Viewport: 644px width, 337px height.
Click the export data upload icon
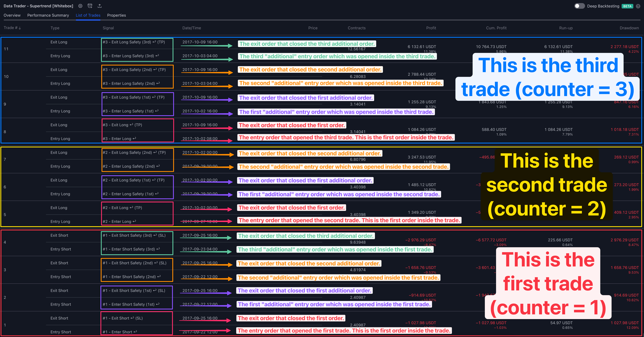click(x=99, y=6)
